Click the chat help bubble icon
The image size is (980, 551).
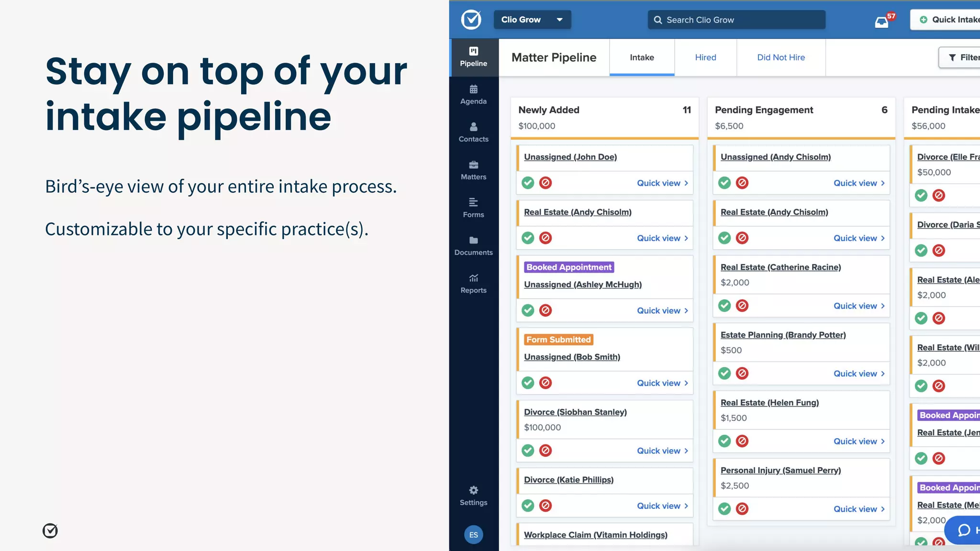[x=964, y=530]
